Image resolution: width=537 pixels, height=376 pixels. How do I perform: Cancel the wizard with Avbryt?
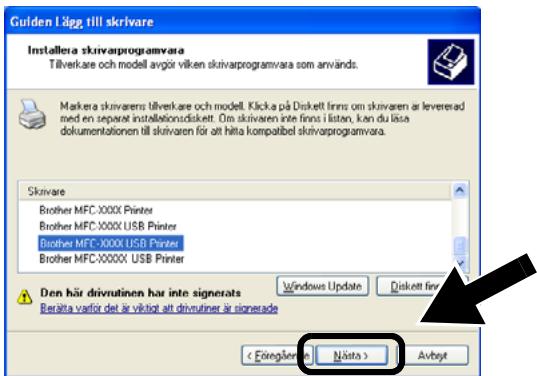432,355
